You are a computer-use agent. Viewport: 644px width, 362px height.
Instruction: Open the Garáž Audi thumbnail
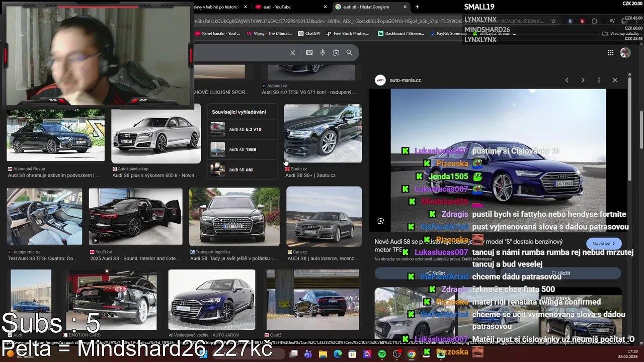tap(312, 300)
